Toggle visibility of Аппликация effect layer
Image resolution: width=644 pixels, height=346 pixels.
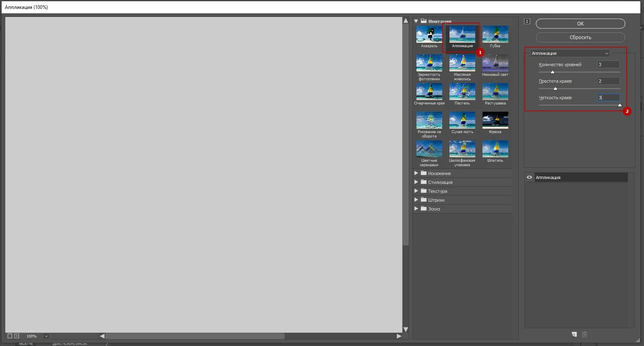point(529,177)
